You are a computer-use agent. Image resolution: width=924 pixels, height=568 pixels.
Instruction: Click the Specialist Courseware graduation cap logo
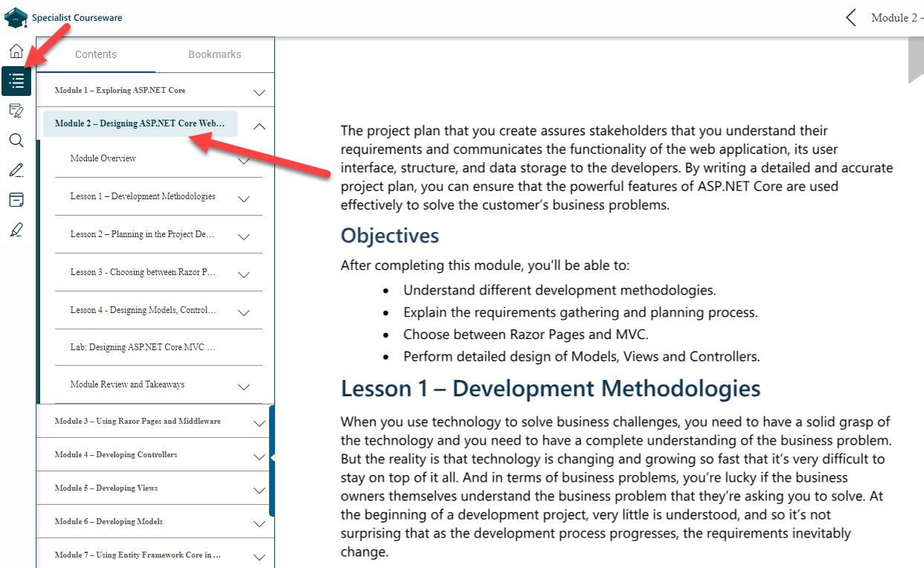click(15, 16)
